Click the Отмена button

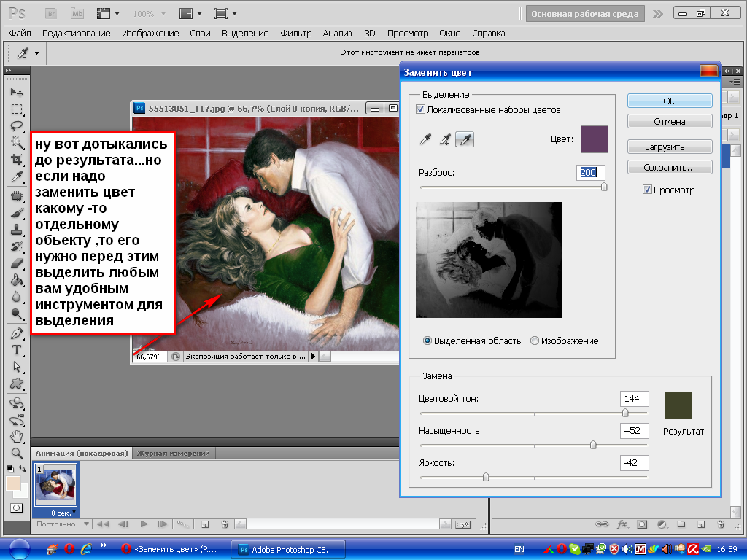pyautogui.click(x=670, y=122)
